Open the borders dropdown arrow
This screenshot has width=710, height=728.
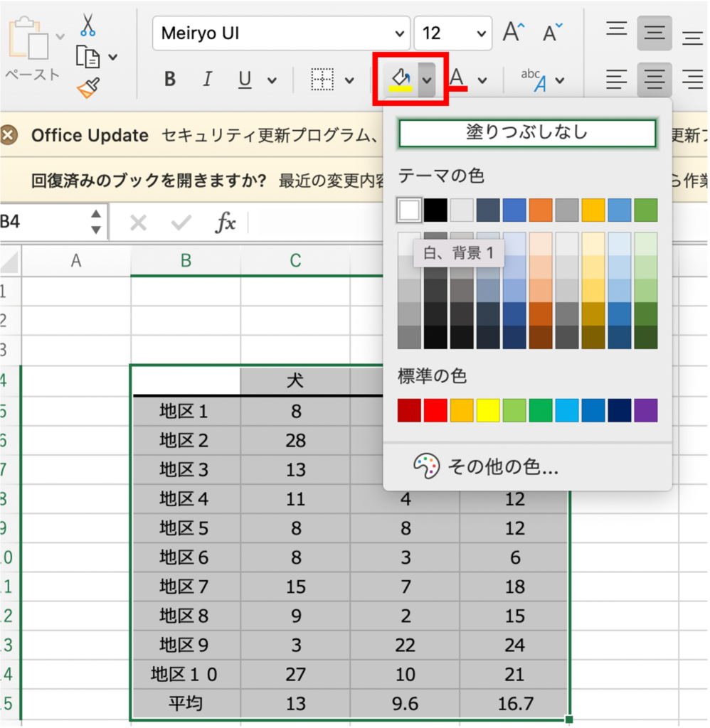[x=349, y=80]
